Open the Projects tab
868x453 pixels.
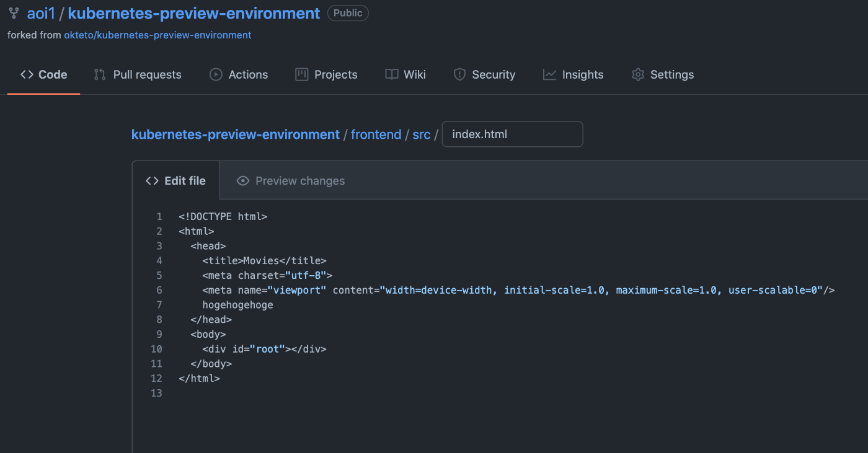(326, 74)
